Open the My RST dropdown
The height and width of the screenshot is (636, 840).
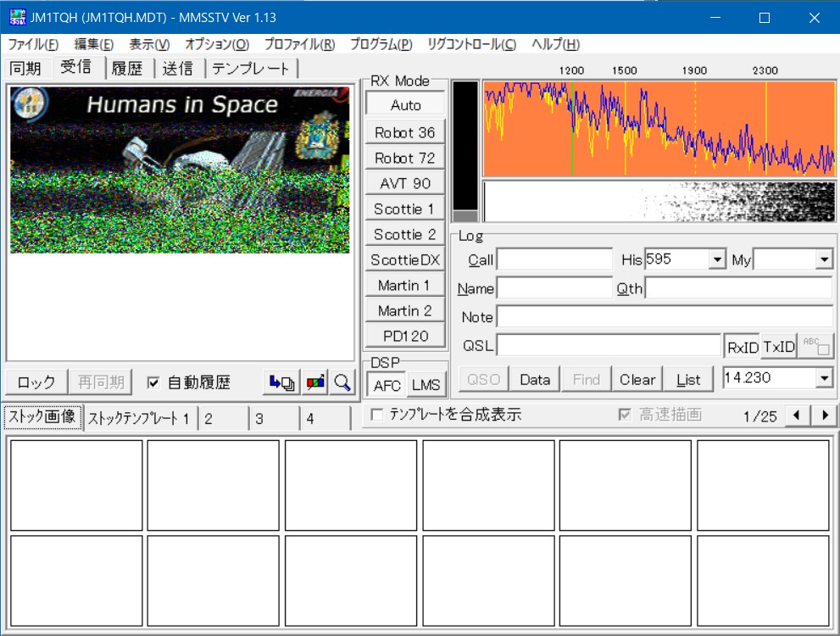click(x=824, y=259)
